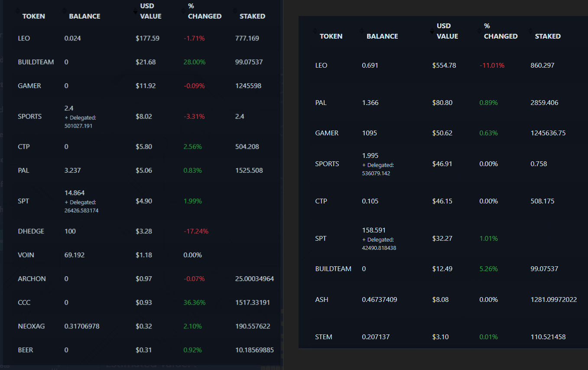
Task: Click the STEM token name
Action: tap(324, 337)
